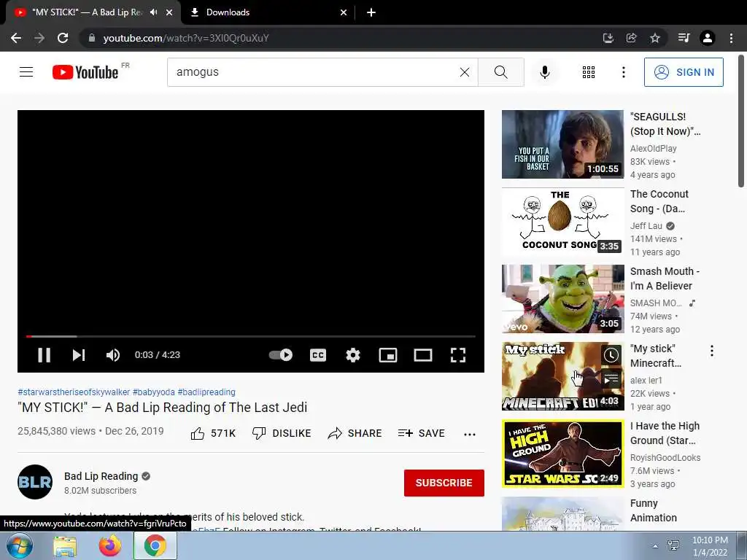
Task: Open more actions ellipsis under video
Action: (469, 434)
